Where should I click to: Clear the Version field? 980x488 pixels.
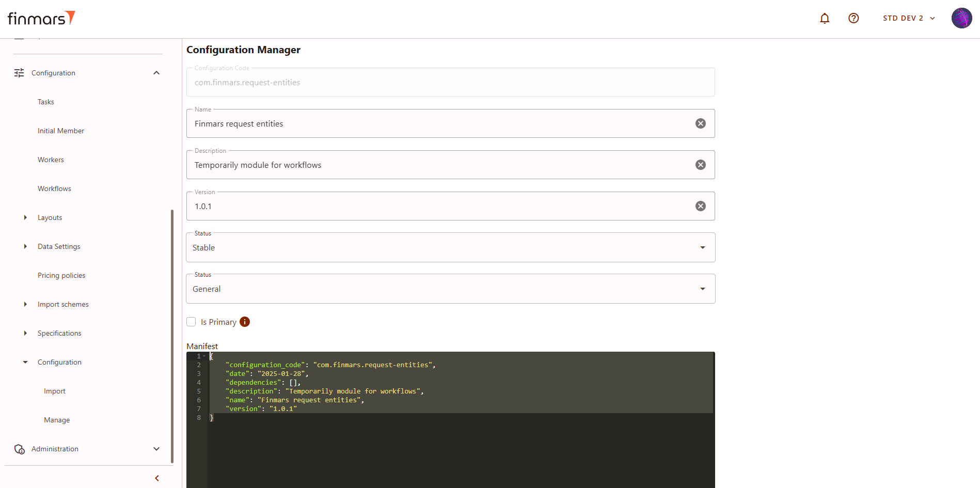[700, 206]
